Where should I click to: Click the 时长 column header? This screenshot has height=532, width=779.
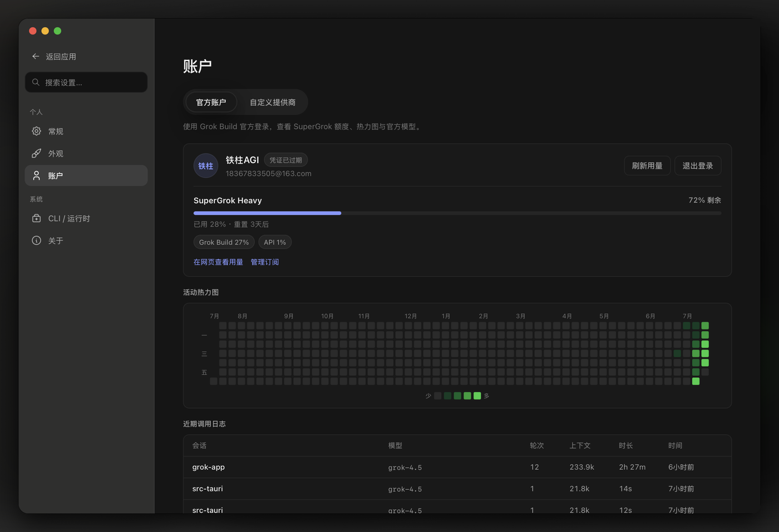(626, 446)
